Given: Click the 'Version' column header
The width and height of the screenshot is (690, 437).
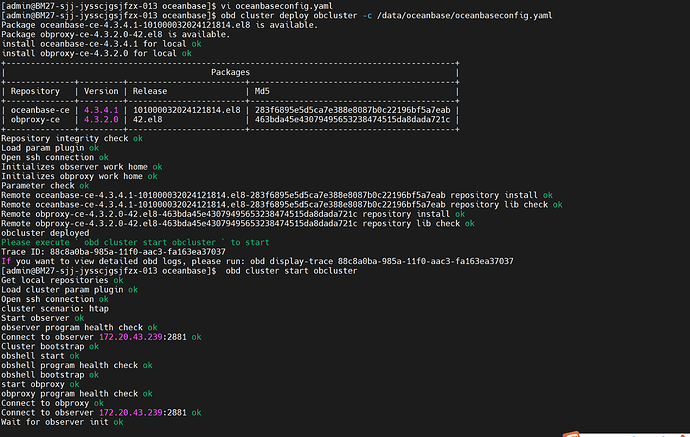Looking at the screenshot, I should pyautogui.click(x=101, y=91).
